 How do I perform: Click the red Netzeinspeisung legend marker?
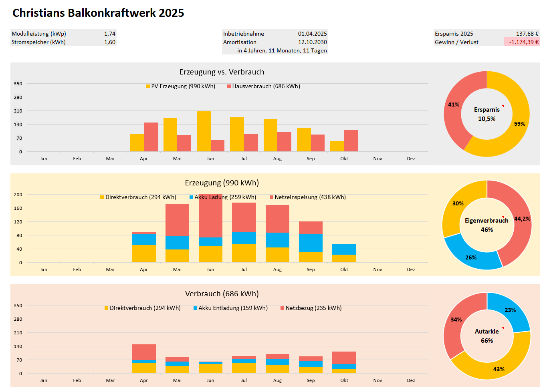[271, 197]
